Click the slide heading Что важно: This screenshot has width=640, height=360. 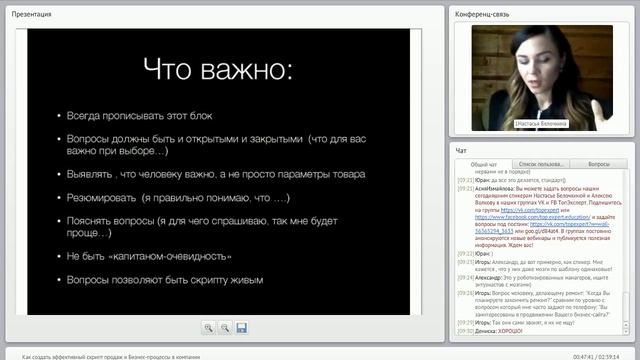pyautogui.click(x=218, y=69)
